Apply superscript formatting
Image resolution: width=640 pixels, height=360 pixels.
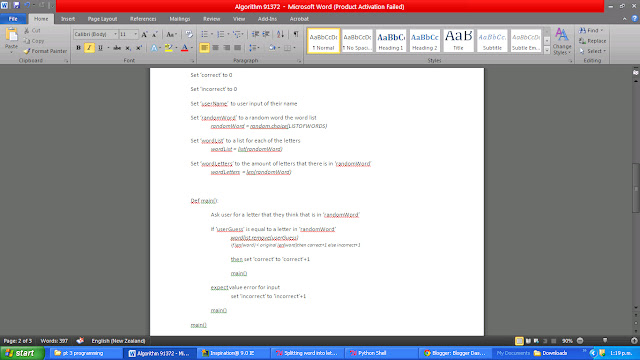point(138,48)
